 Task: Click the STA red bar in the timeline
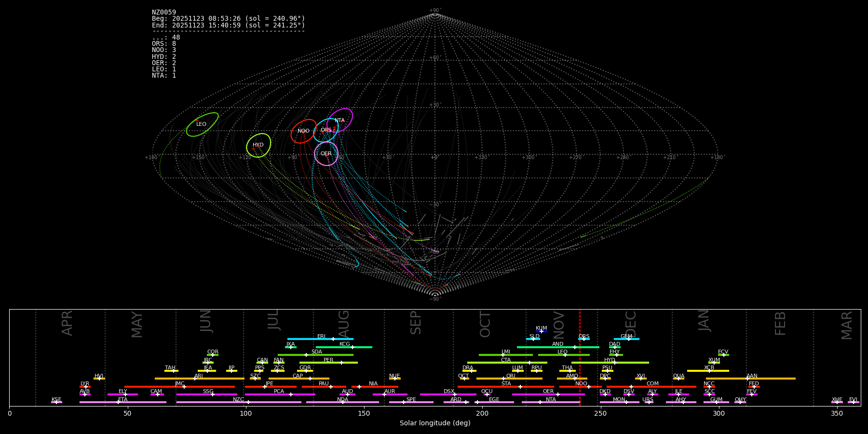(x=505, y=386)
